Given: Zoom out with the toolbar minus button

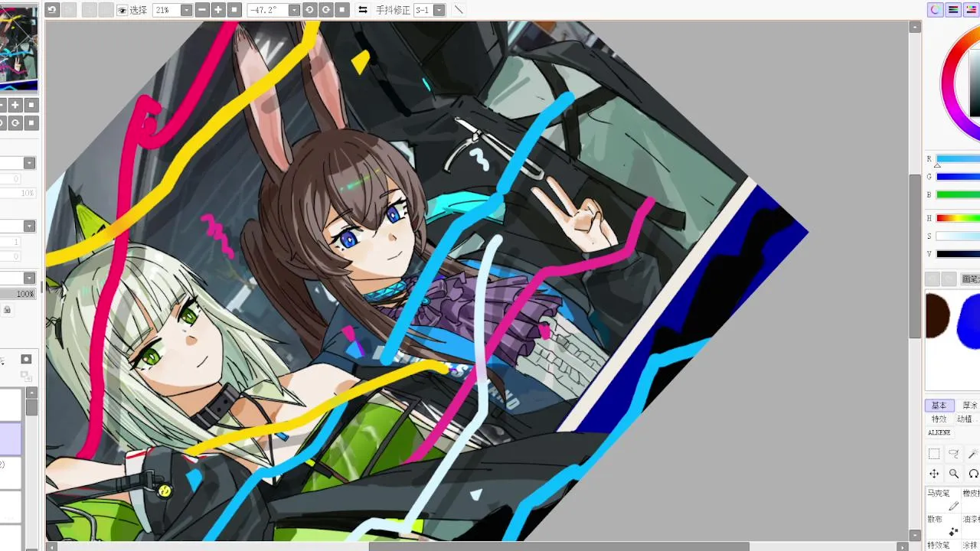Looking at the screenshot, I should point(202,10).
